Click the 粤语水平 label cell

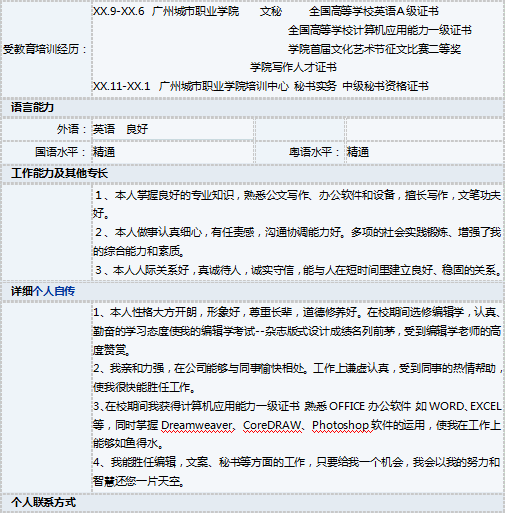coord(300,152)
